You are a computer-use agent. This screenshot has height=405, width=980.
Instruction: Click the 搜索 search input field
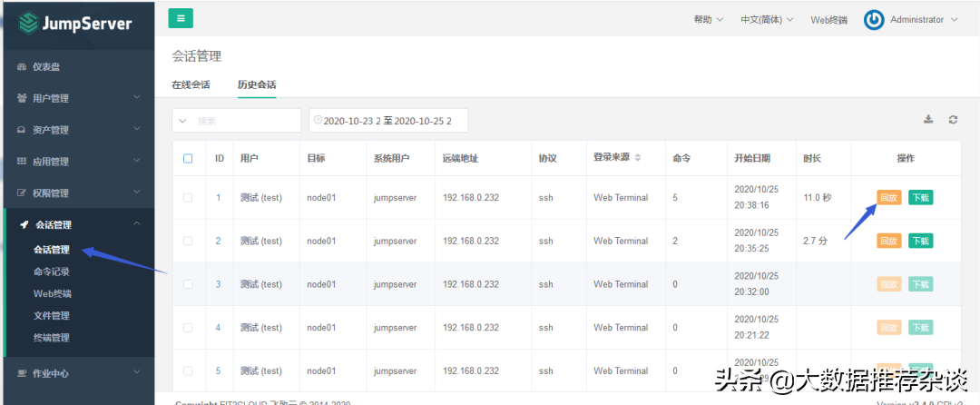pyautogui.click(x=245, y=120)
